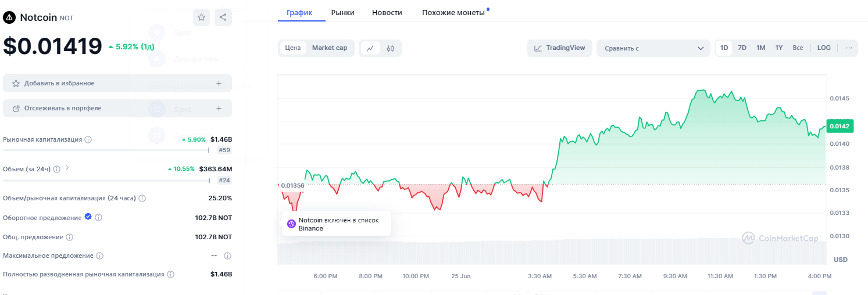This screenshot has width=868, height=295.
Task: Click info icon next to Рыночная капитализация
Action: click(88, 140)
